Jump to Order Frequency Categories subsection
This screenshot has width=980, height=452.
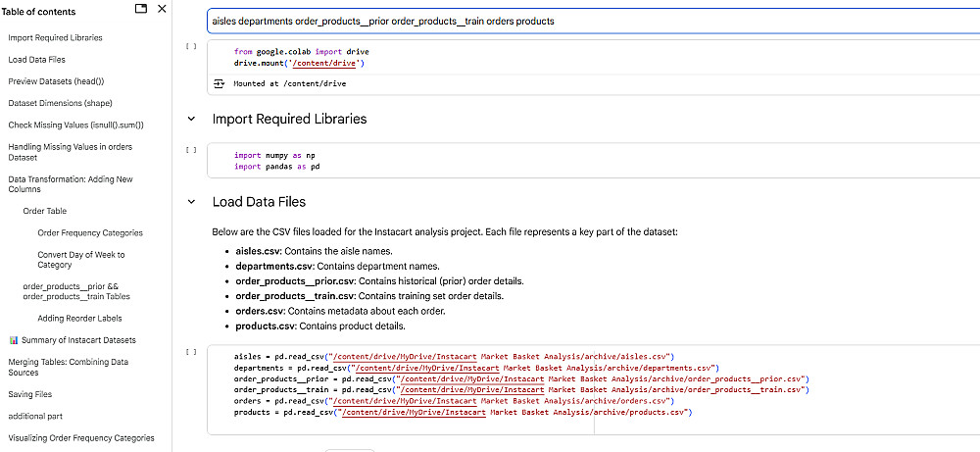(x=90, y=233)
